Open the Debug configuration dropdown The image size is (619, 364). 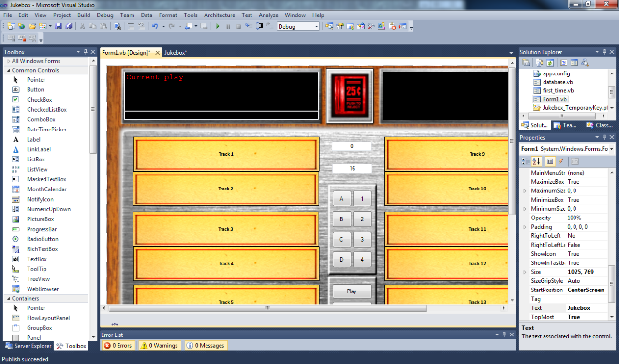(316, 27)
